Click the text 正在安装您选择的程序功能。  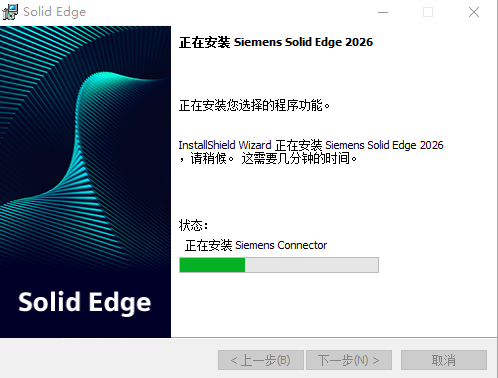pos(254,105)
